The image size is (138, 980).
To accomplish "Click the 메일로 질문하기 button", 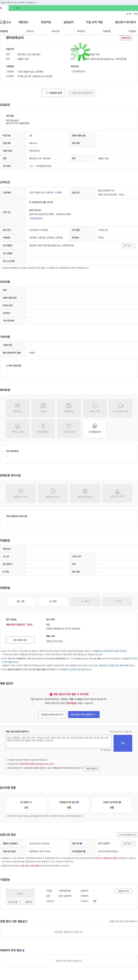I will click(92, 769).
